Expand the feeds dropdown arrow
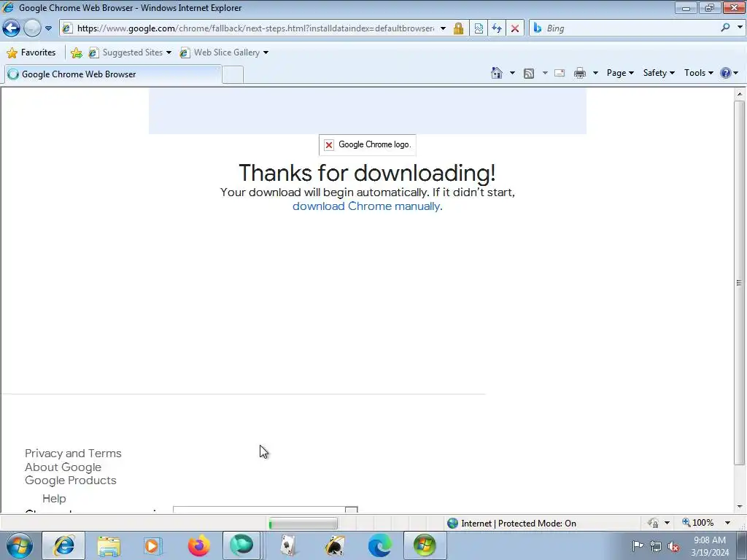 [x=545, y=73]
